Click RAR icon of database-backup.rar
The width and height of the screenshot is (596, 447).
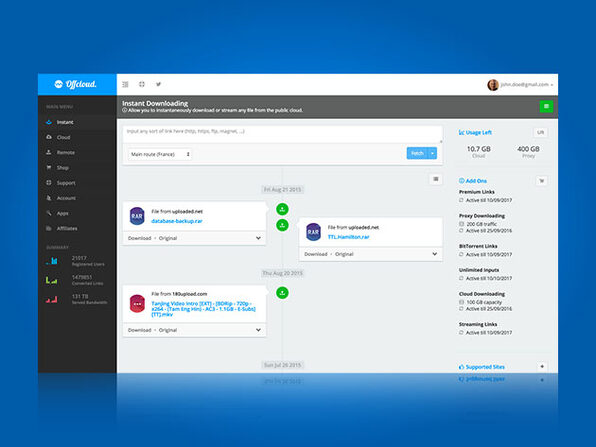(137, 216)
